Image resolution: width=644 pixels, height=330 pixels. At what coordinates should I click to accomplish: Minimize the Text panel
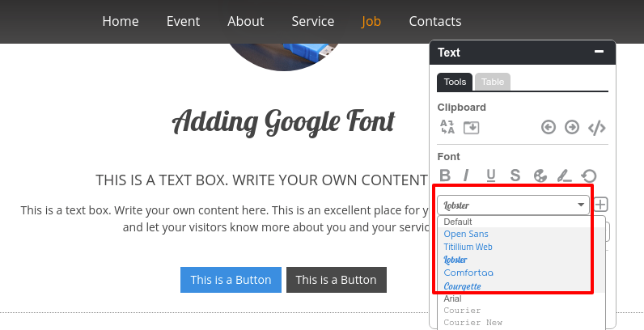(x=599, y=52)
